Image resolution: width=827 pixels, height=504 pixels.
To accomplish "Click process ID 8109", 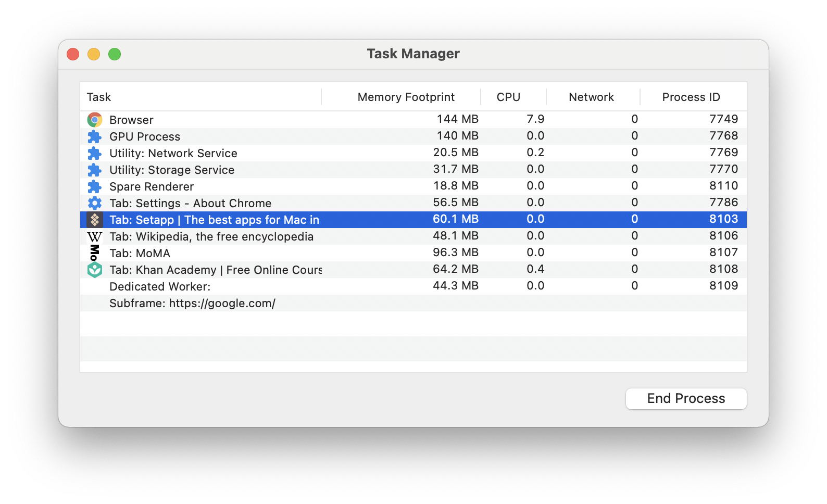I will pyautogui.click(x=724, y=285).
